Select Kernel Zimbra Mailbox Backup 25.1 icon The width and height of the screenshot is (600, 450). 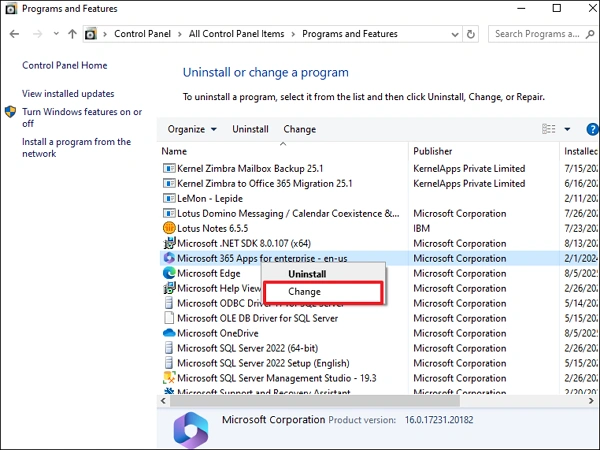[x=169, y=168]
